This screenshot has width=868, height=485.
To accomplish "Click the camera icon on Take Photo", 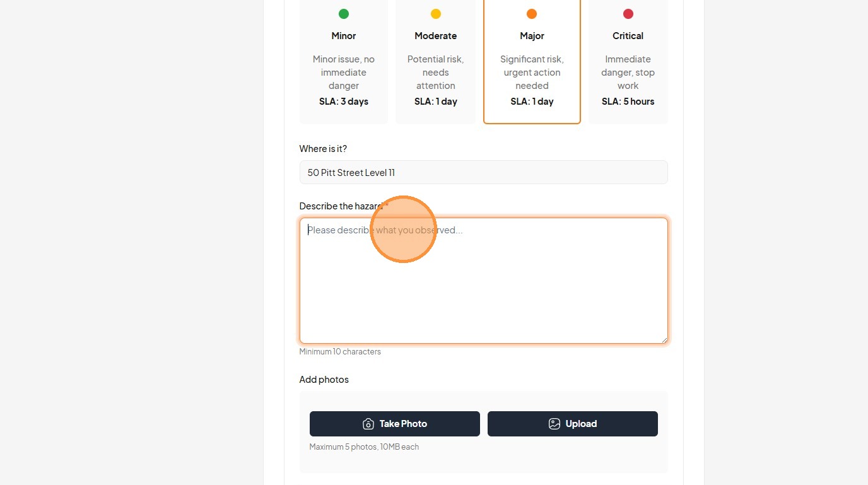I will coord(368,424).
